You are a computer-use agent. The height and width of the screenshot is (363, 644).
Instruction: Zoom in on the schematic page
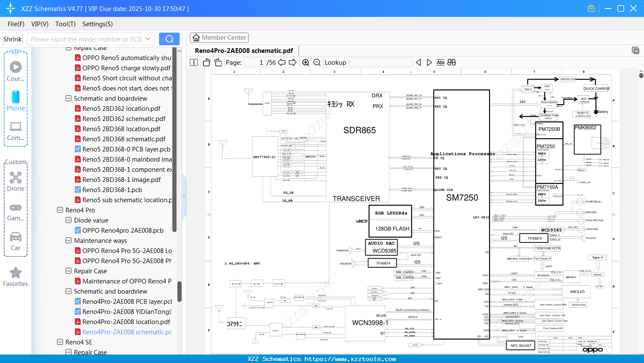coord(305,62)
